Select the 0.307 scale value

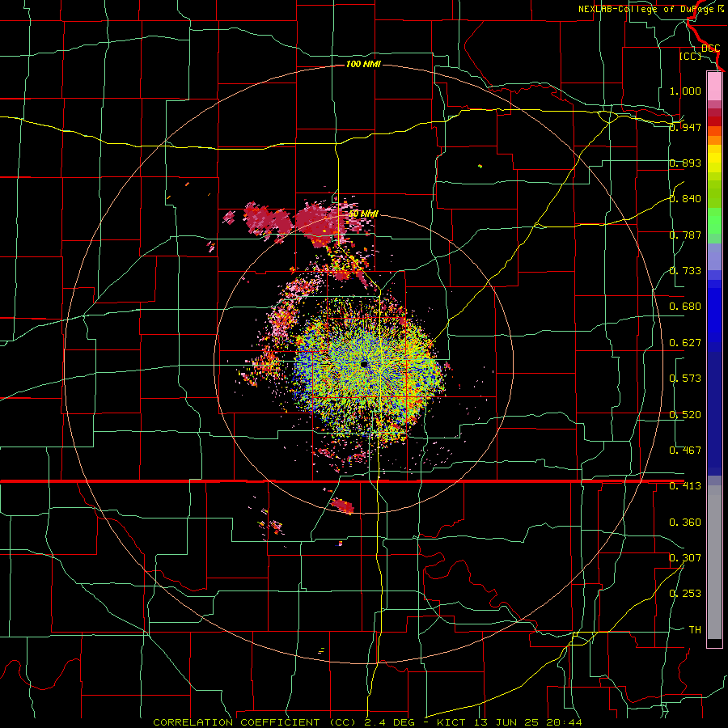pyautogui.click(x=685, y=558)
